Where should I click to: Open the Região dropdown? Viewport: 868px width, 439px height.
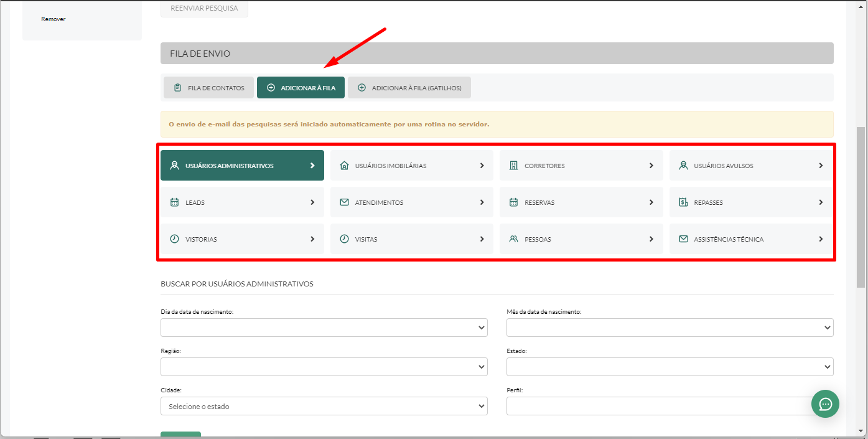tap(324, 367)
